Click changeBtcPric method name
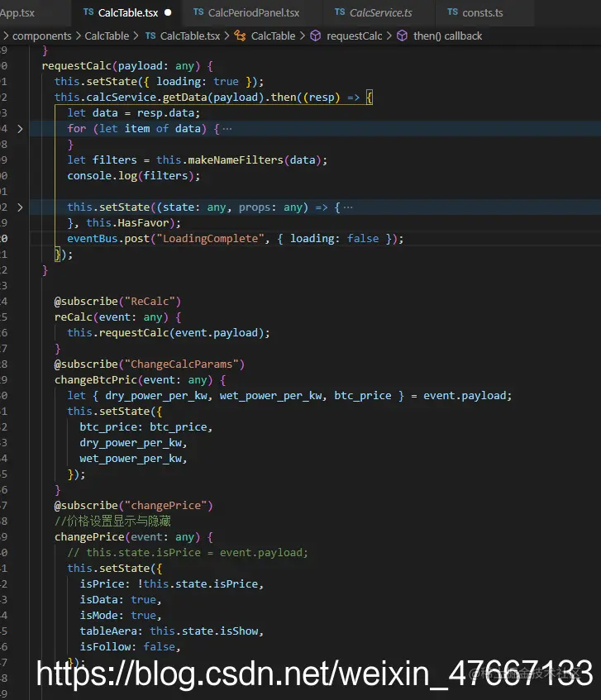 (x=96, y=380)
